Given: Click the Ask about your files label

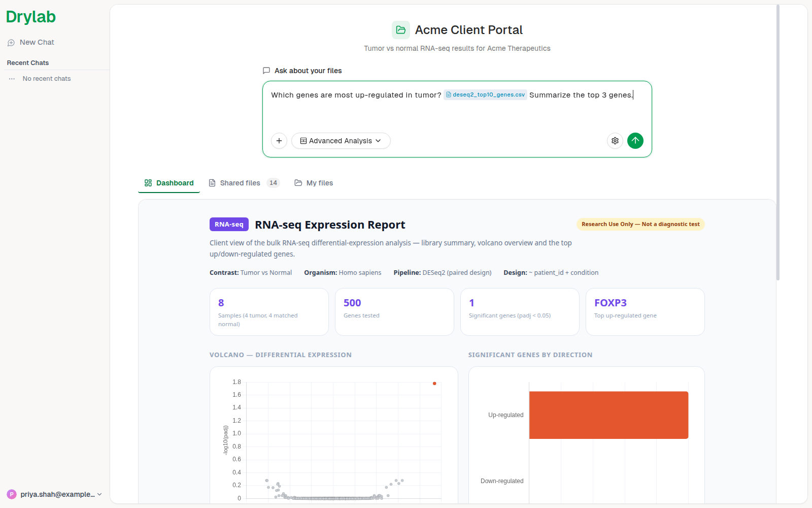Looking at the screenshot, I should coord(308,71).
